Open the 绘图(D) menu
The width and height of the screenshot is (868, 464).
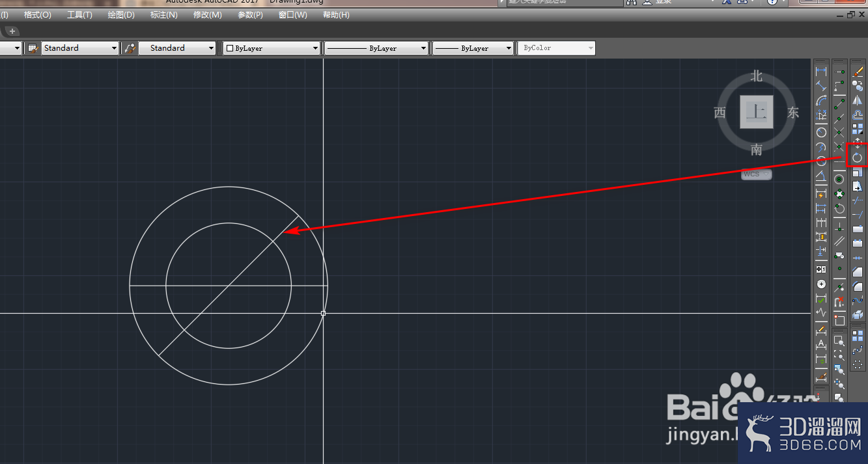click(121, 14)
